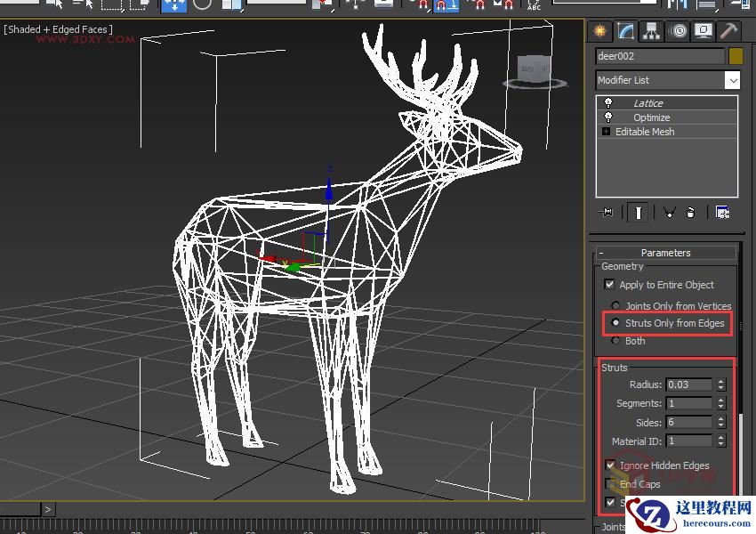Select Joints Only from Vertices option
The height and width of the screenshot is (534, 756).
click(615, 306)
